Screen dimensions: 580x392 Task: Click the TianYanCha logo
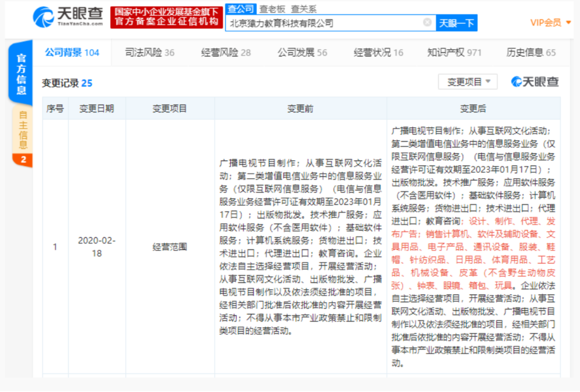[x=68, y=17]
